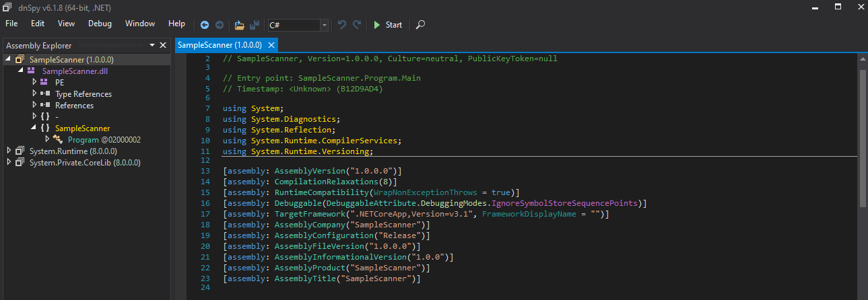Close the Assembly Explorer panel
The image size is (868, 300).
coord(162,45)
